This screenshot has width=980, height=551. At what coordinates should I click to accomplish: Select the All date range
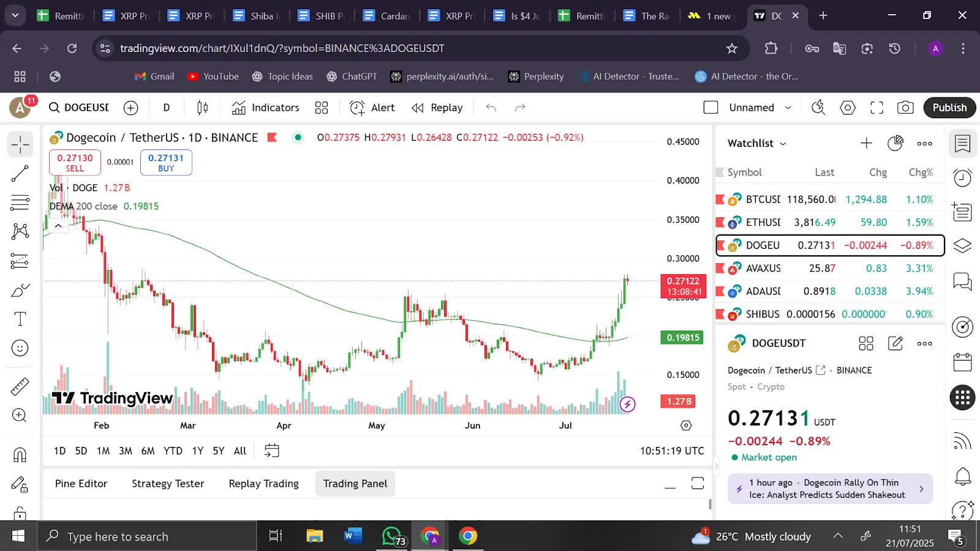pyautogui.click(x=240, y=451)
